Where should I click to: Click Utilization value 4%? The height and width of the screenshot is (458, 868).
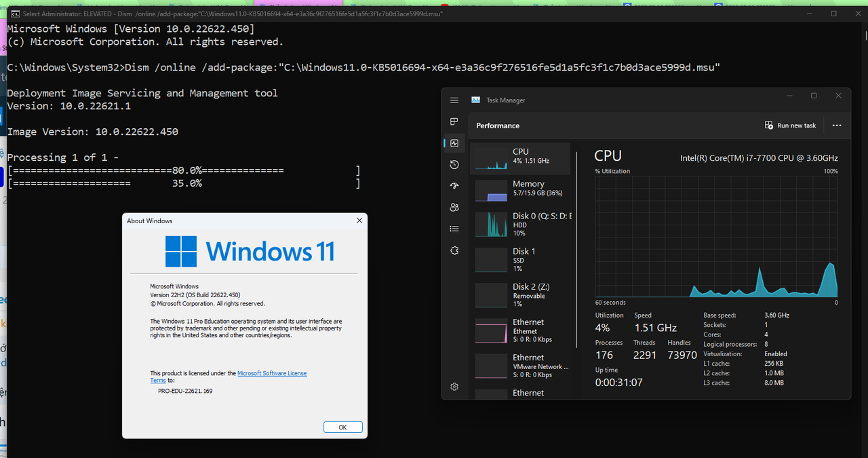click(602, 328)
